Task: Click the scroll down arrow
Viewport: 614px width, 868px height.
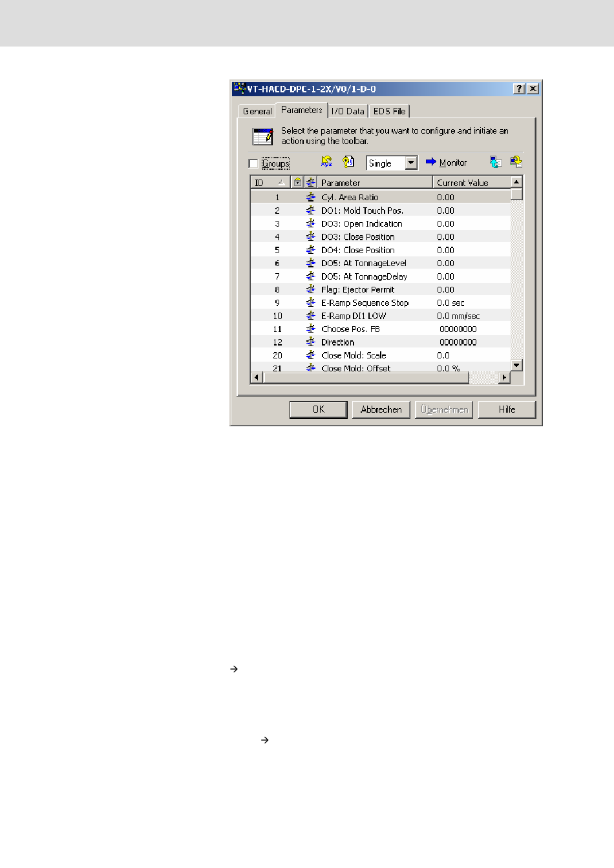Action: pyautogui.click(x=516, y=366)
